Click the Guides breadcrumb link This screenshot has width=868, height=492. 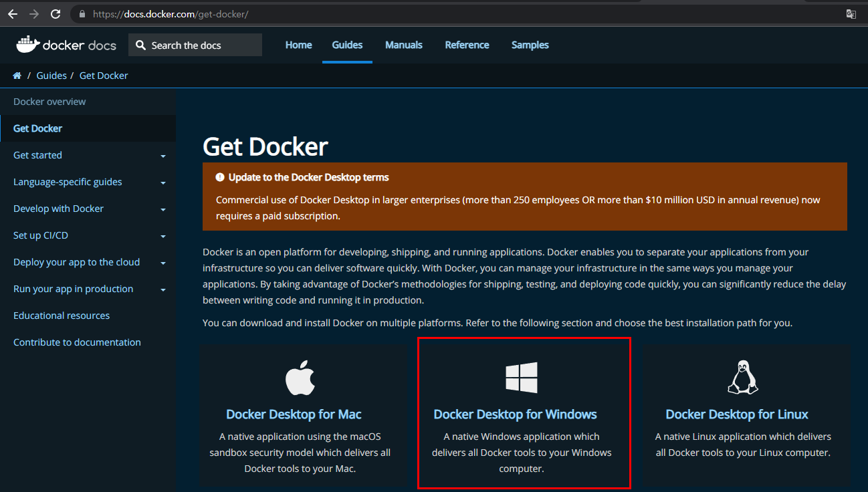(x=51, y=76)
